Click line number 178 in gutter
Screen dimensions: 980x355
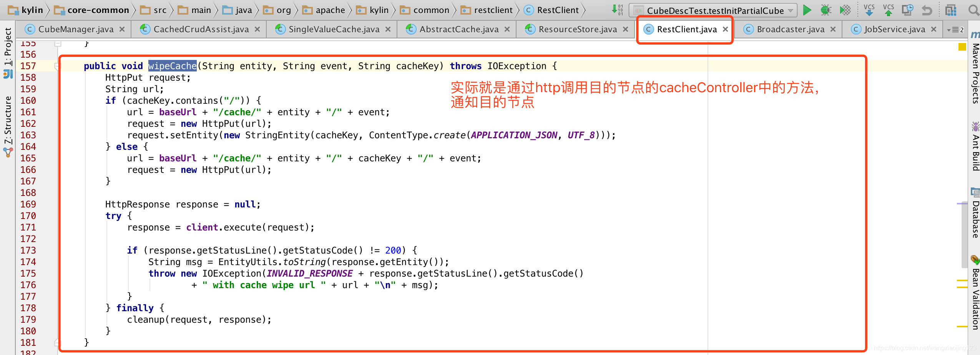pos(28,308)
